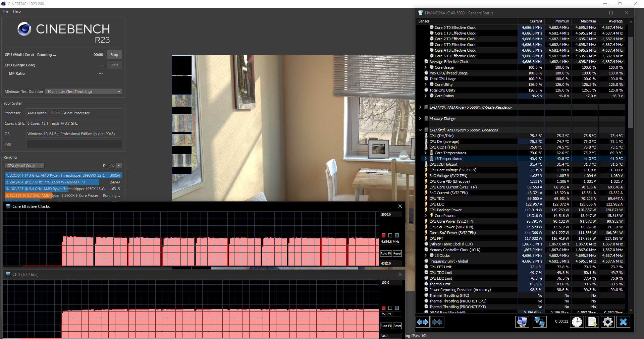Click the HWiNFO sensor list vertical scrollbar thumb
The image size is (644, 339).
(631, 82)
